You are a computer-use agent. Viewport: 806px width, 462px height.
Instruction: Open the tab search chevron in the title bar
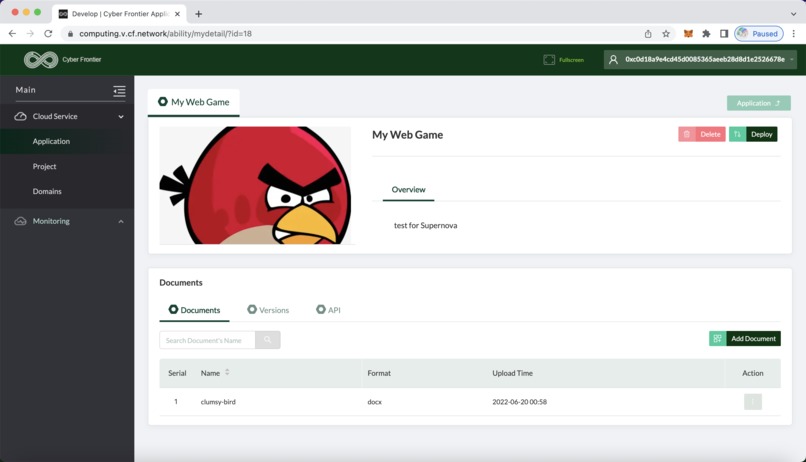(x=794, y=14)
